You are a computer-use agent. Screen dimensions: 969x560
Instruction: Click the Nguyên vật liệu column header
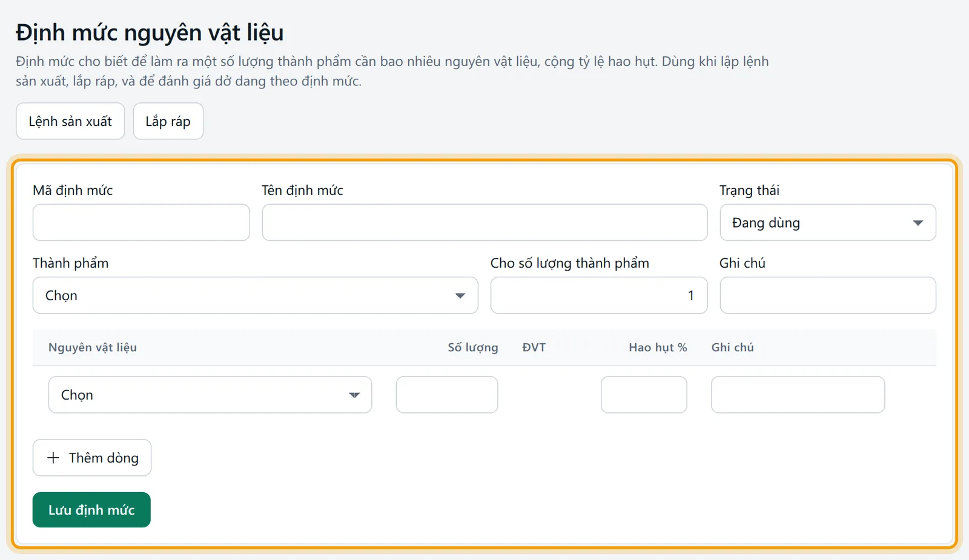pyautogui.click(x=93, y=348)
